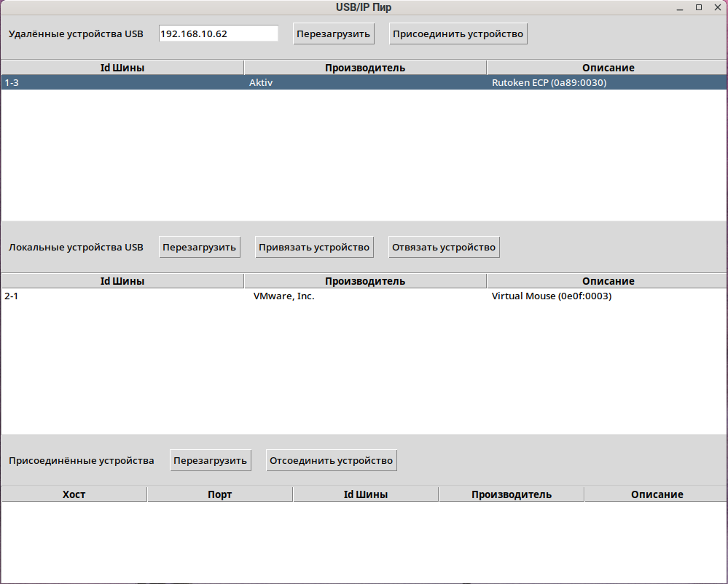
Task: Click the Отвязать устройство button
Action: tap(444, 247)
